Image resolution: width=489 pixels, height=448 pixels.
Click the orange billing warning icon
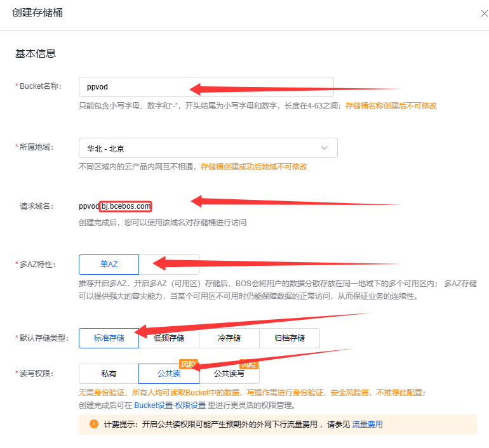(x=94, y=425)
